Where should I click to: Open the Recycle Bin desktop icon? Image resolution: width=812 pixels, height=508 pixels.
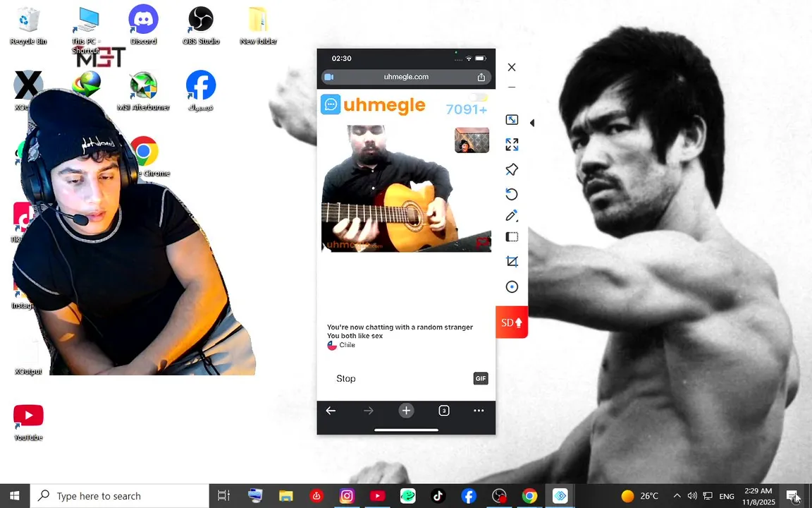click(27, 25)
